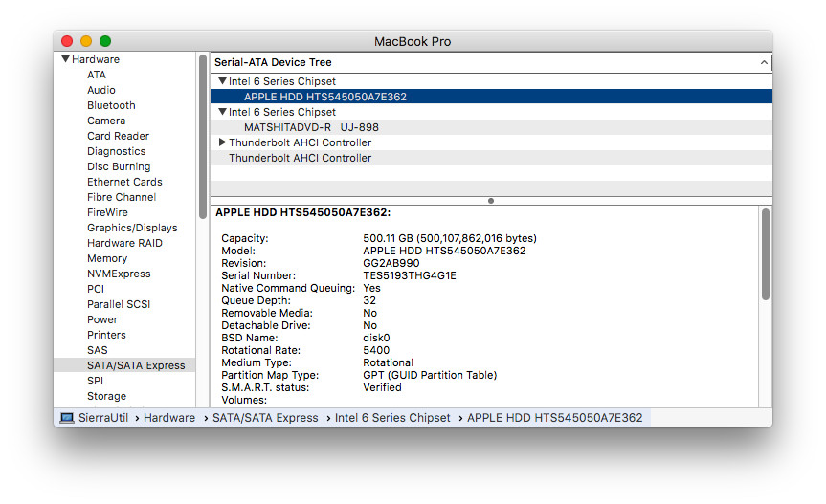Close the MacBook Pro window

pyautogui.click(x=67, y=40)
